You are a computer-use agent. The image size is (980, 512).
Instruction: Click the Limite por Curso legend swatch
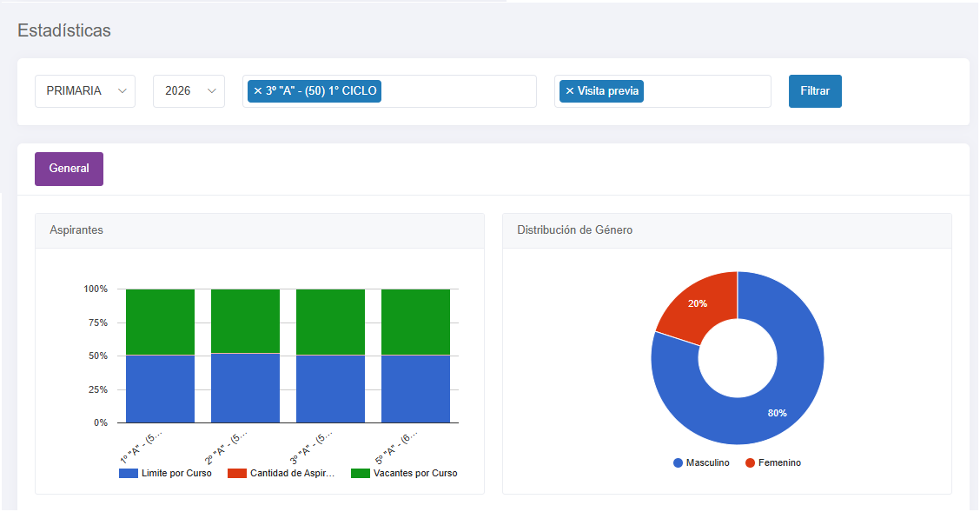click(x=128, y=474)
